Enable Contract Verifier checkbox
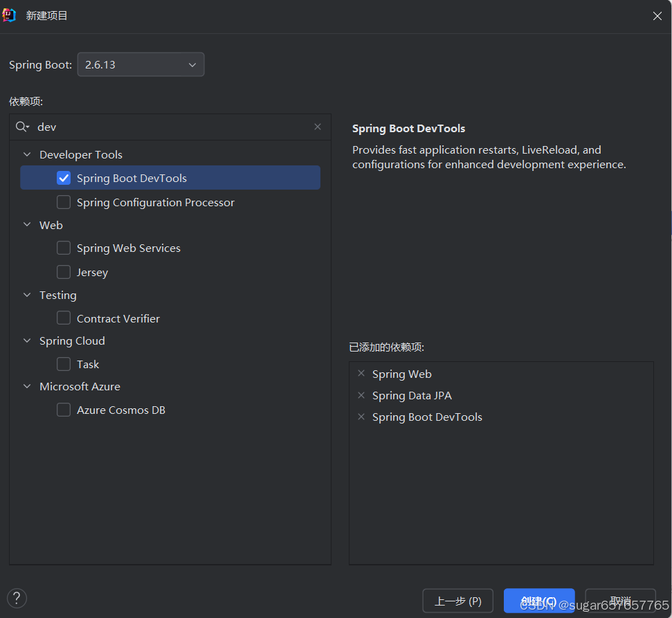 [x=64, y=318]
